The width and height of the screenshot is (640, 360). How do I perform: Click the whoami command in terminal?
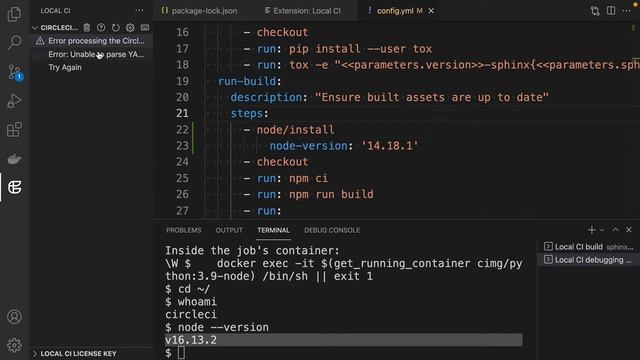(x=197, y=302)
